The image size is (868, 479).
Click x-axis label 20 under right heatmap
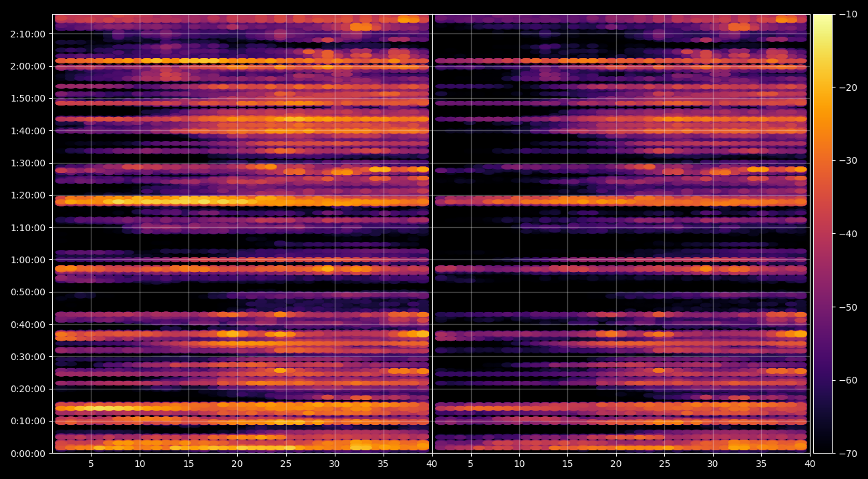coord(616,465)
